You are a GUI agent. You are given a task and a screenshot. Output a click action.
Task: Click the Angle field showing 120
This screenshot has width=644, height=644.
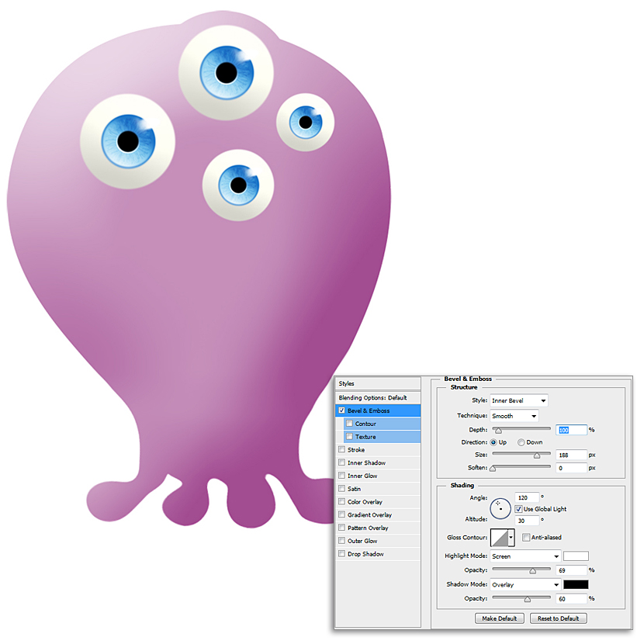[527, 497]
